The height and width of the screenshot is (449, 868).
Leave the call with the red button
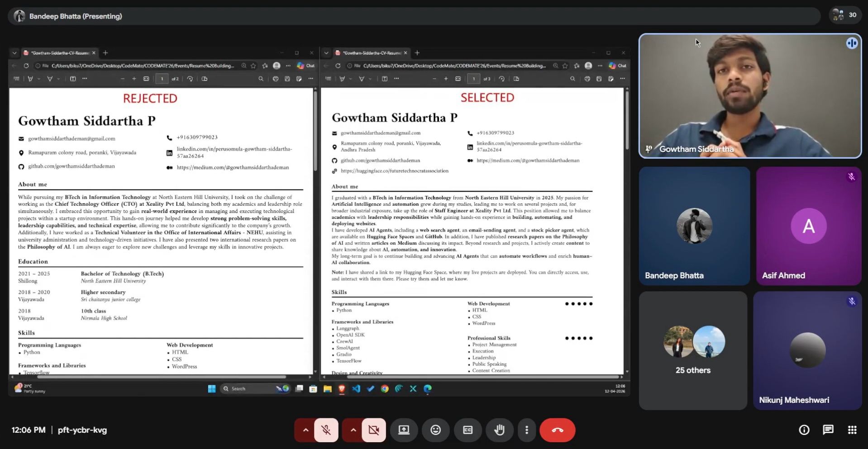pyautogui.click(x=557, y=430)
